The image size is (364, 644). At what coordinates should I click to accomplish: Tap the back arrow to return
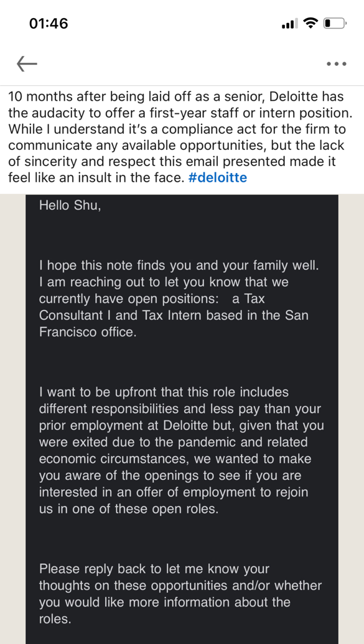coord(27,63)
